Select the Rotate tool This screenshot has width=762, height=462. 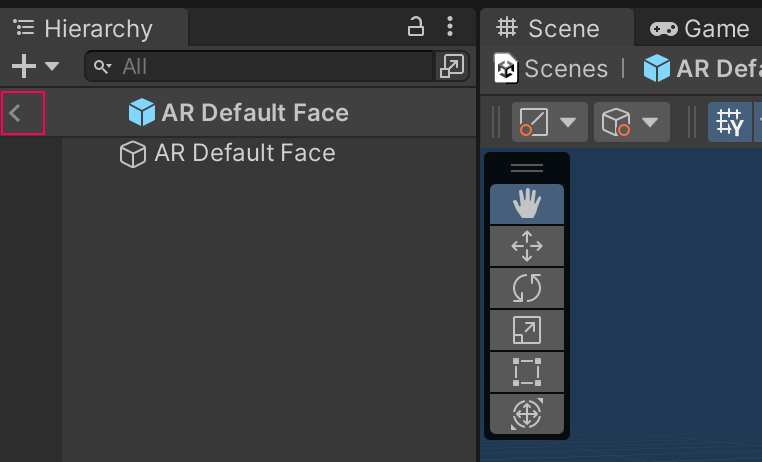527,288
